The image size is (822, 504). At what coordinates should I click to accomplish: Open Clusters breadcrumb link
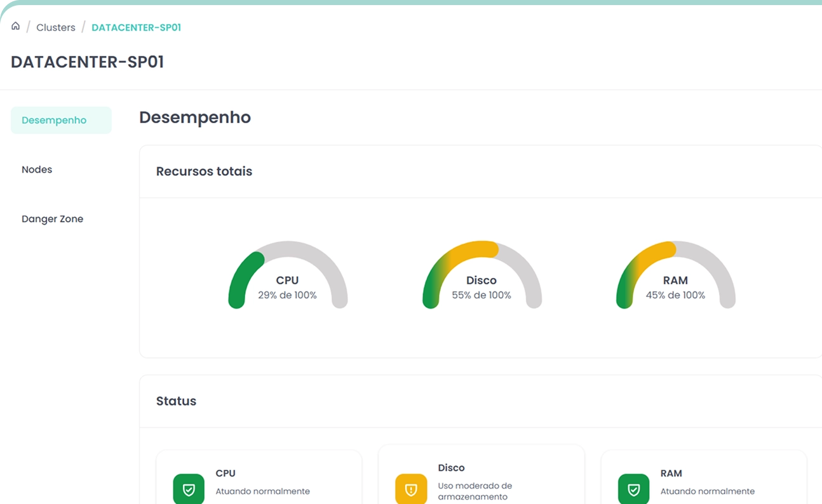[x=56, y=27]
